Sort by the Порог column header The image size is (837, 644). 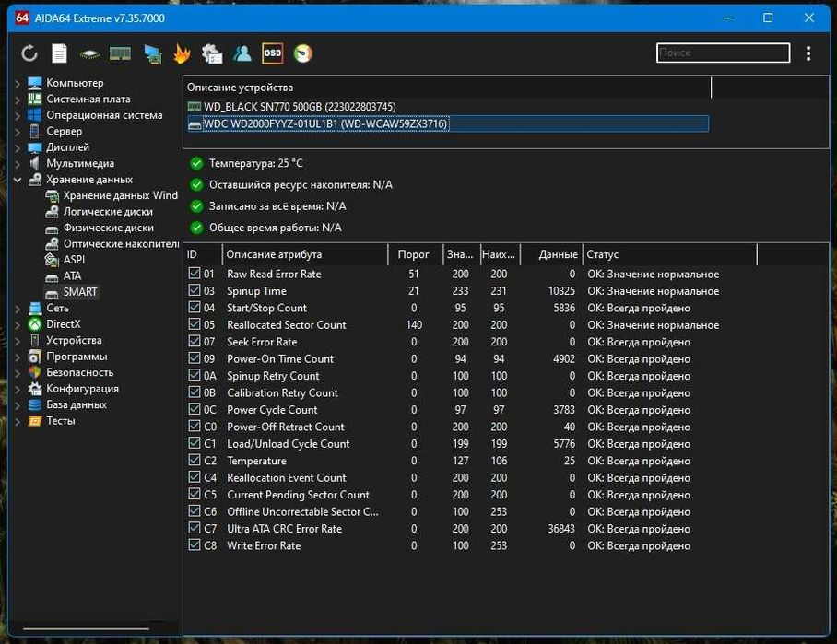(x=416, y=254)
